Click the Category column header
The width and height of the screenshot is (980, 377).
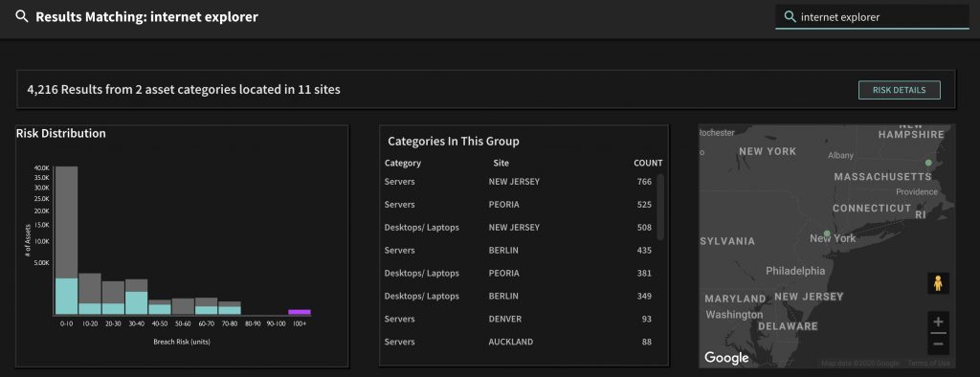point(403,164)
